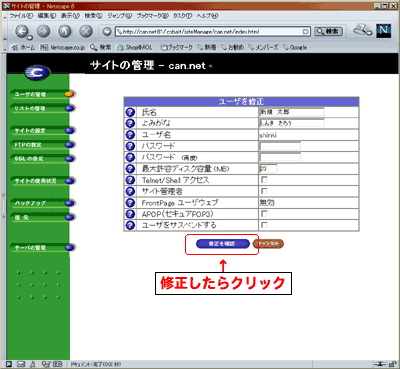Click the 最大許容ディスク容量 input field
The width and height of the screenshot is (400, 369).
tap(268, 169)
